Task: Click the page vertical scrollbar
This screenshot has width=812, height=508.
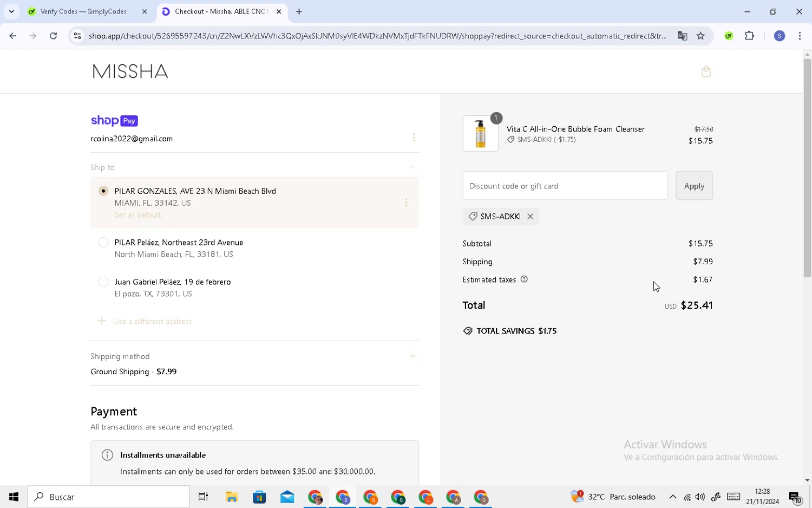Action: 807,168
